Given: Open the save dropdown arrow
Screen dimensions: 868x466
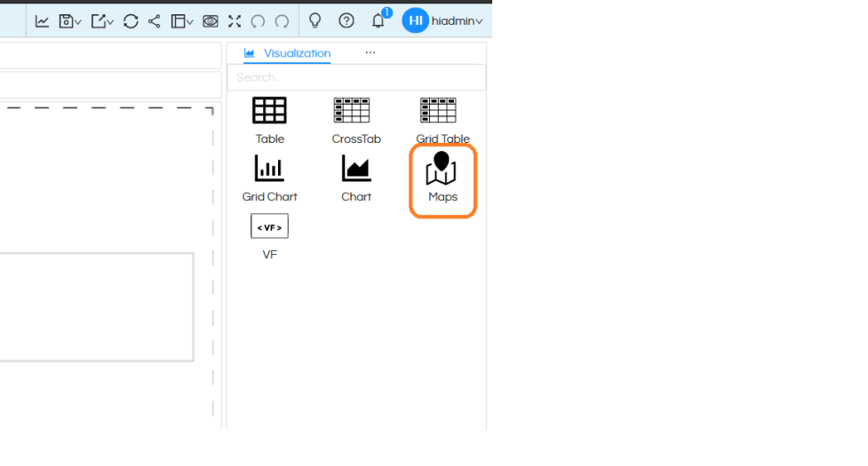Looking at the screenshot, I should [78, 22].
